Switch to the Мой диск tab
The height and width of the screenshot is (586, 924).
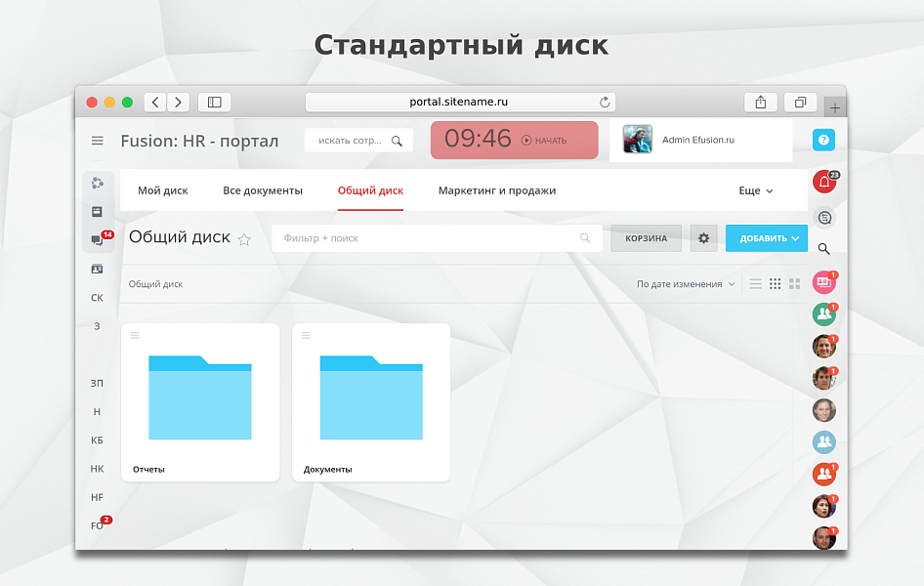(162, 190)
